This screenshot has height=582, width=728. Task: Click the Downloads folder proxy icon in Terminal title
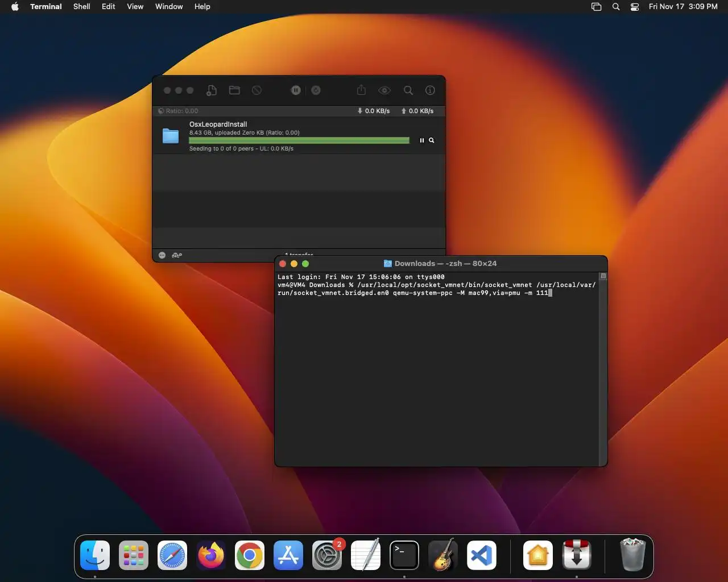coord(388,264)
